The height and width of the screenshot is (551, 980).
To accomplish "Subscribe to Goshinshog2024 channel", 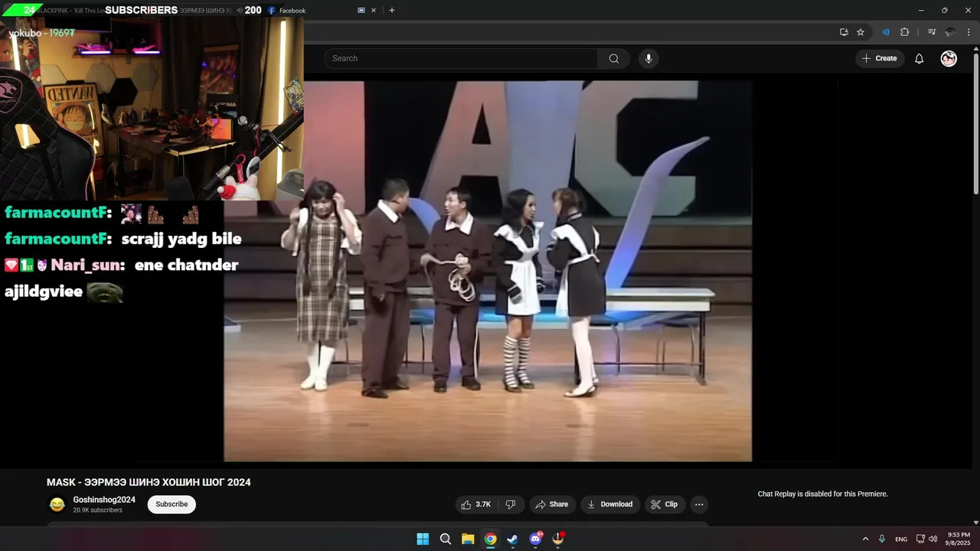I will (171, 504).
